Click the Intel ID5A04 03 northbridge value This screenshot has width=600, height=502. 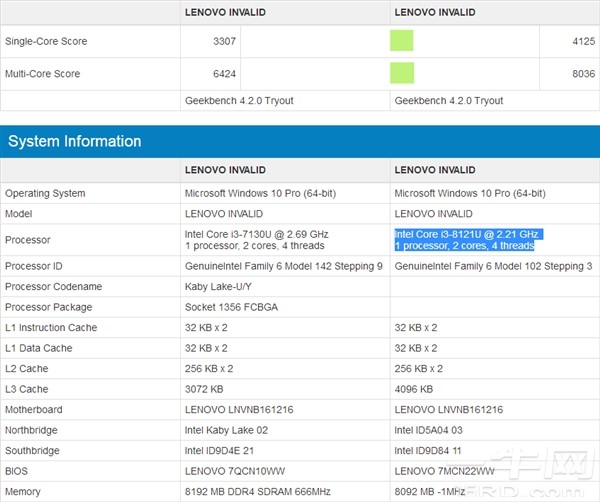pyautogui.click(x=428, y=430)
